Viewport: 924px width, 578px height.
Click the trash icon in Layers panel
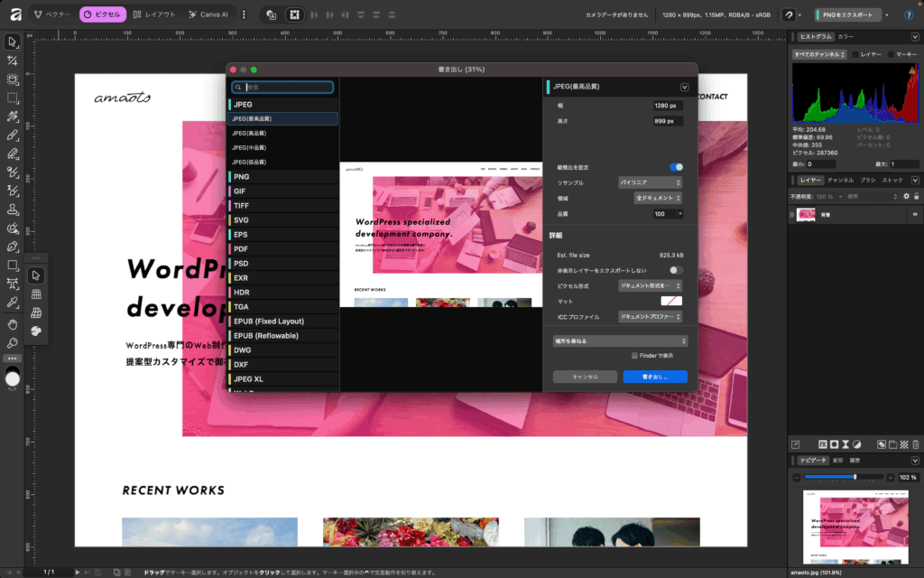pyautogui.click(x=916, y=444)
